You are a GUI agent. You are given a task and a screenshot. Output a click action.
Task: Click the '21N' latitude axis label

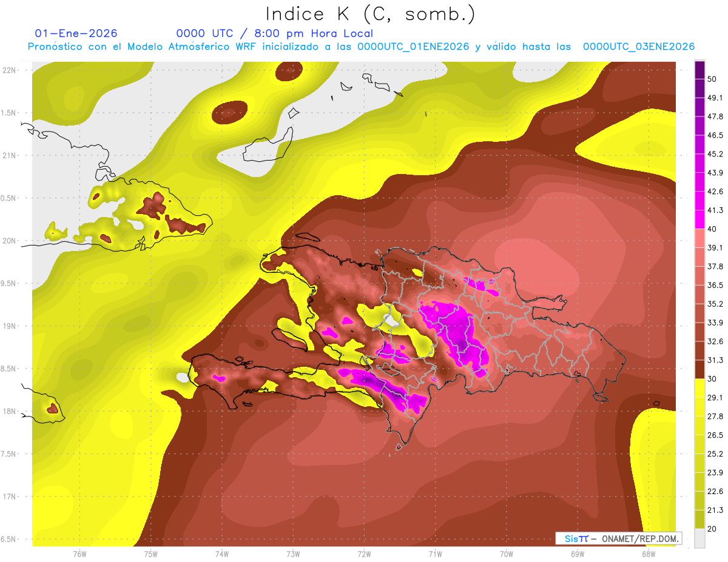pyautogui.click(x=10, y=155)
